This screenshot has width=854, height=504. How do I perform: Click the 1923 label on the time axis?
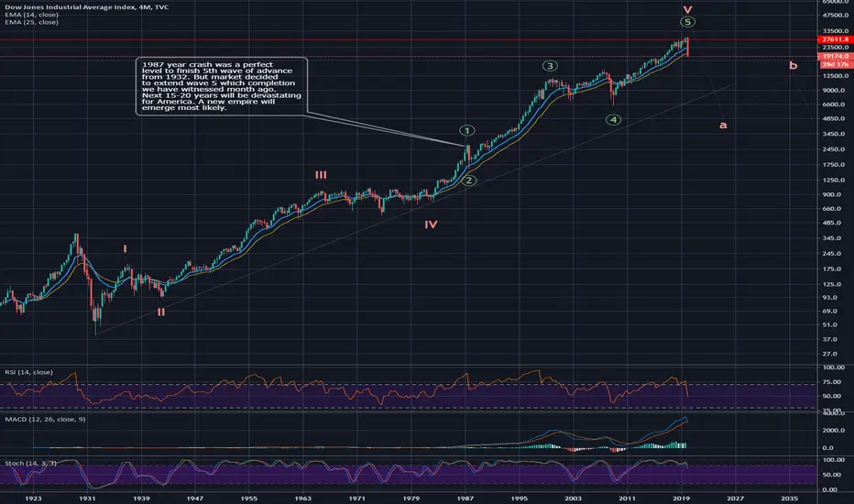click(x=33, y=498)
